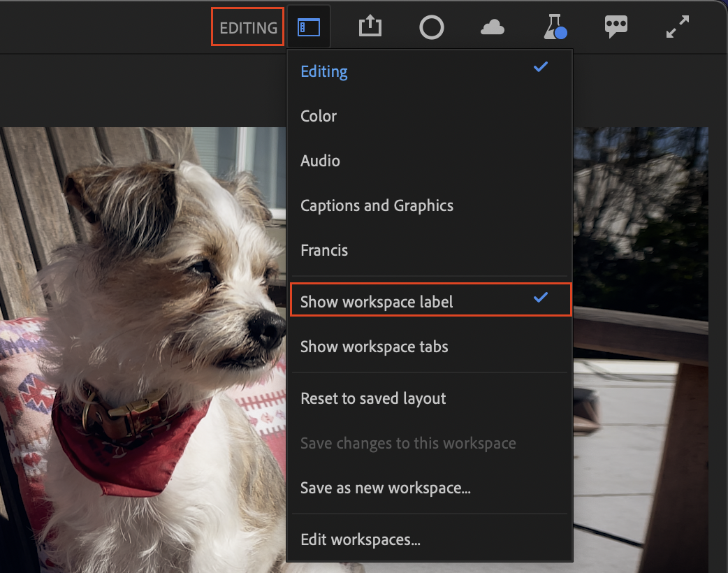Click the Beta feedback flask icon
Screen dimensions: 728x573
coord(553,27)
